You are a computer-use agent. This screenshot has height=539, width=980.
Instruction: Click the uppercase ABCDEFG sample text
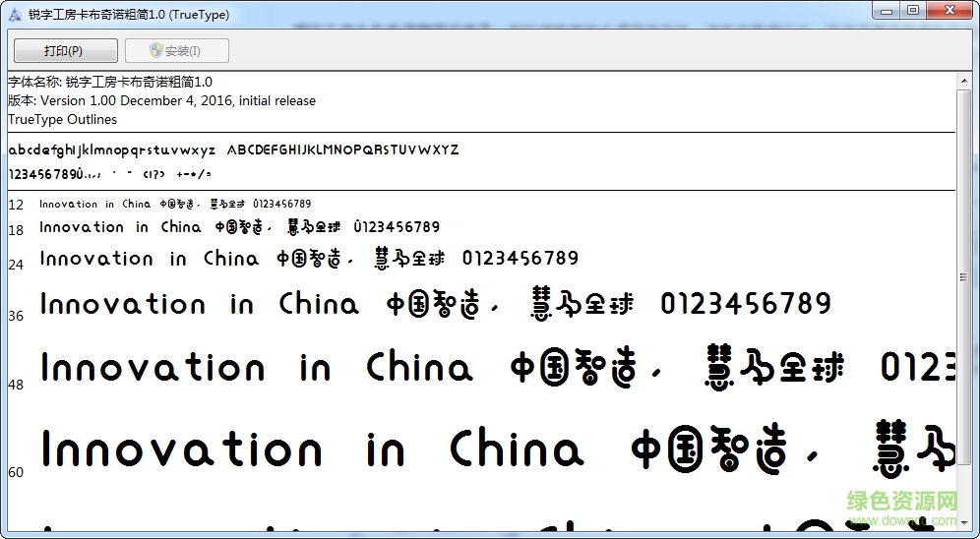pos(342,150)
